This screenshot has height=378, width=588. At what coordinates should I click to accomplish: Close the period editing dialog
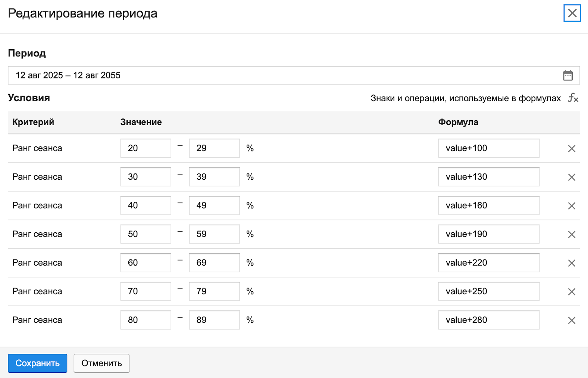pyautogui.click(x=572, y=13)
